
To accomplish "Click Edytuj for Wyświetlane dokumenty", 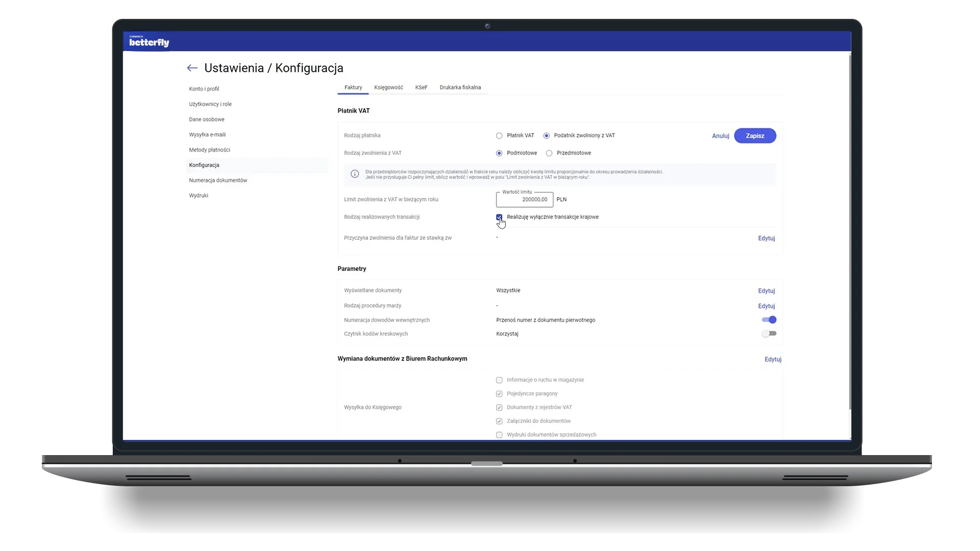I will tap(766, 291).
